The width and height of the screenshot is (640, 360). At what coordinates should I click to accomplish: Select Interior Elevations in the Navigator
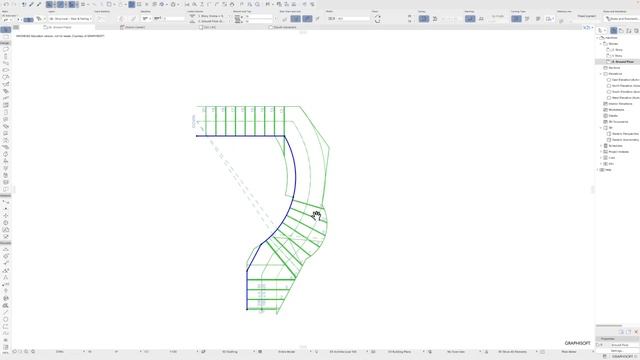(620, 104)
